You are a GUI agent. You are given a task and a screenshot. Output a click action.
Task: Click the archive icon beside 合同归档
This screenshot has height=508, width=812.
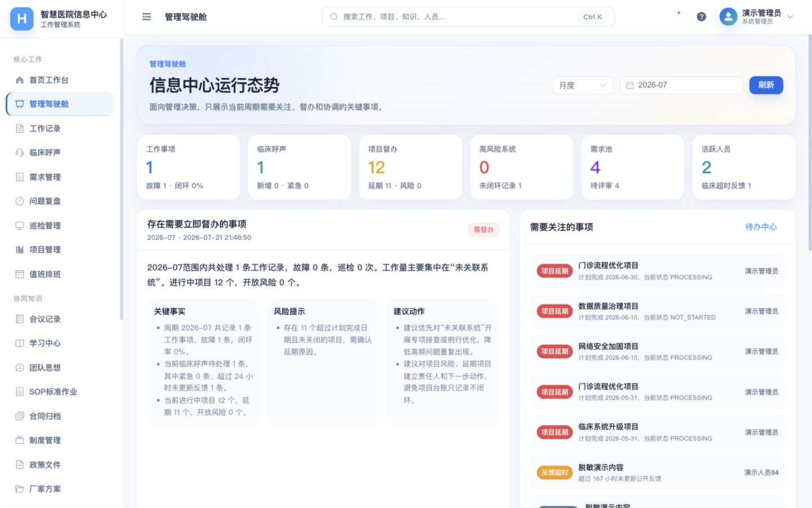20,416
